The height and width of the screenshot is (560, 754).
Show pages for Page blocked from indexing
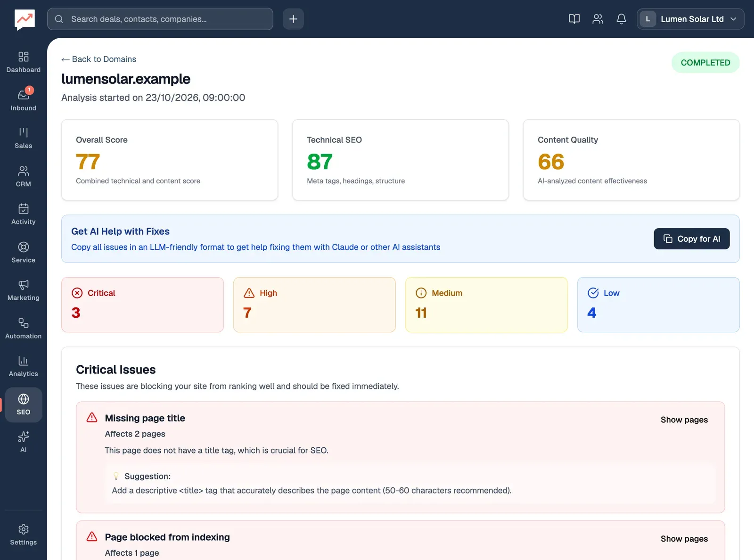pos(684,539)
